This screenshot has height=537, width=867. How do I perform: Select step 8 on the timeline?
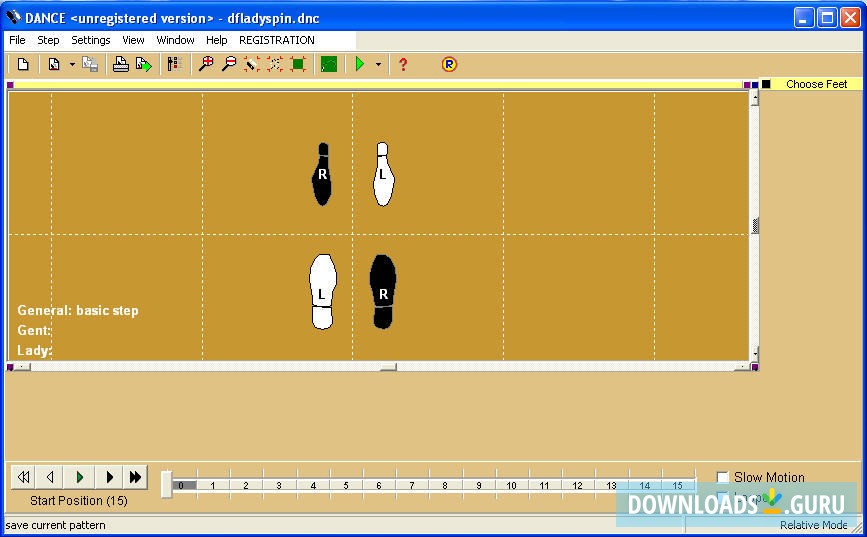point(445,486)
